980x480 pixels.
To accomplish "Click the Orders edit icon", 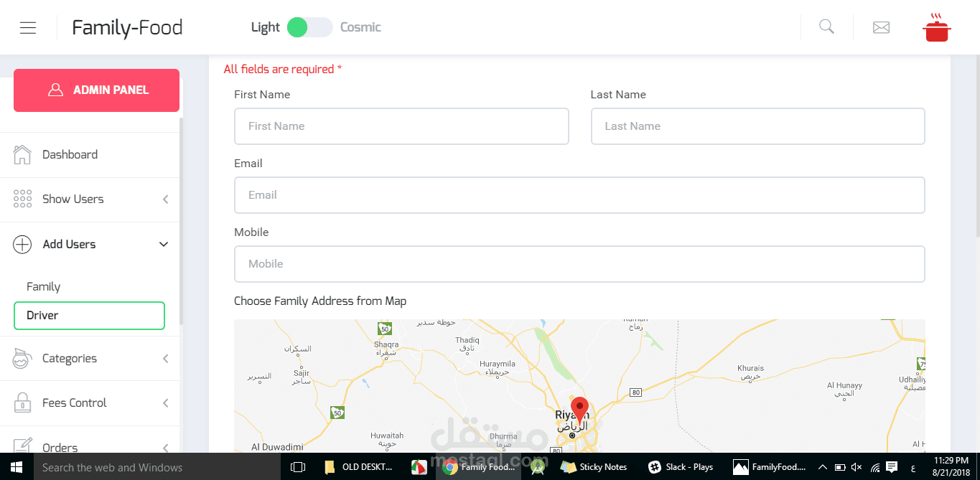I will coord(22,446).
